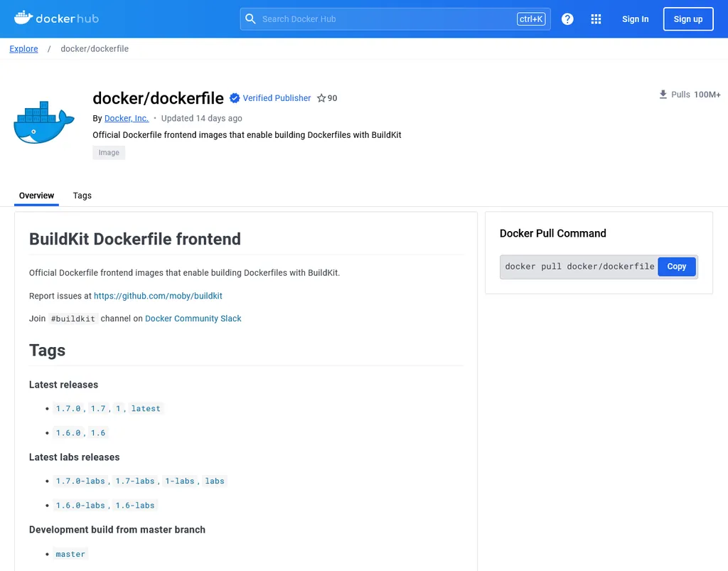The image size is (728, 571).
Task: Click the Verified Publisher label
Action: pyautogui.click(x=277, y=98)
